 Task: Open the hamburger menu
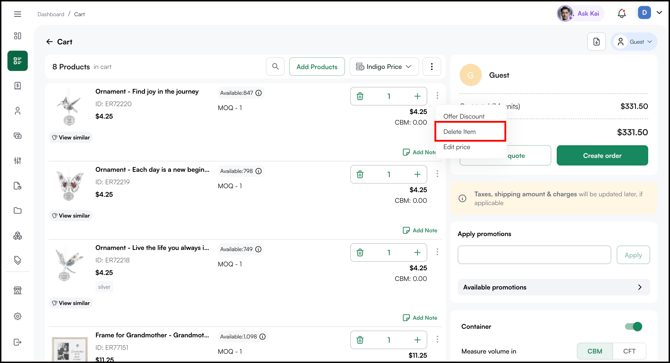18,14
